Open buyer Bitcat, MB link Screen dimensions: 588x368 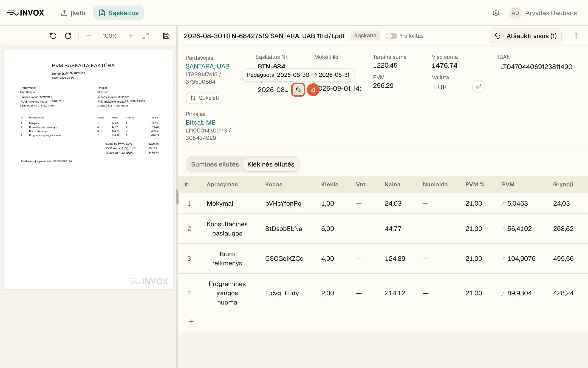click(x=201, y=122)
